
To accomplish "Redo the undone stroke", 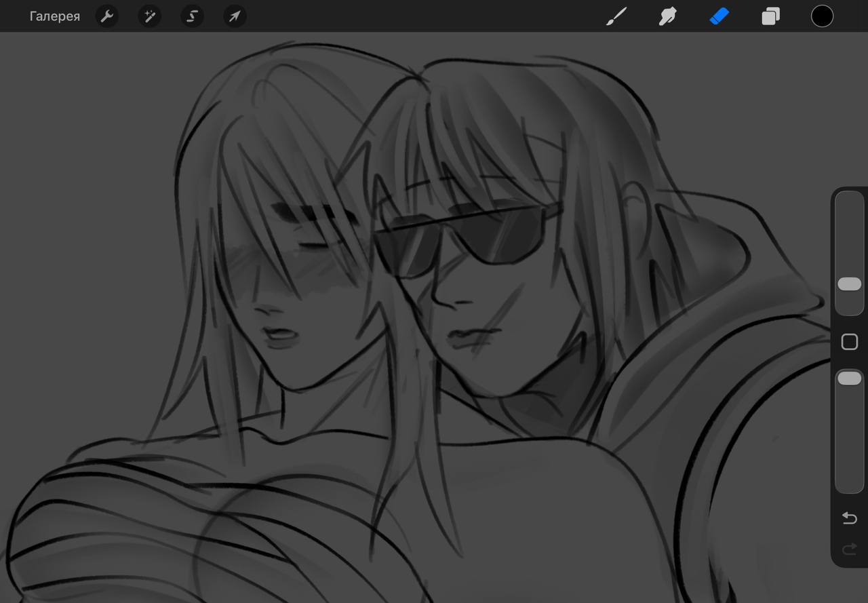I will click(849, 549).
